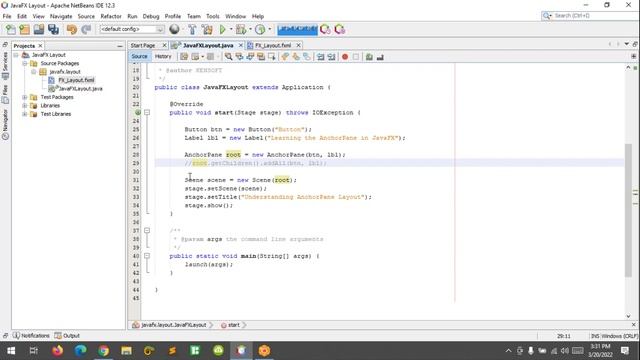
Task: Click the Find Selection magnifier icon
Action: pyautogui.click(x=229, y=57)
